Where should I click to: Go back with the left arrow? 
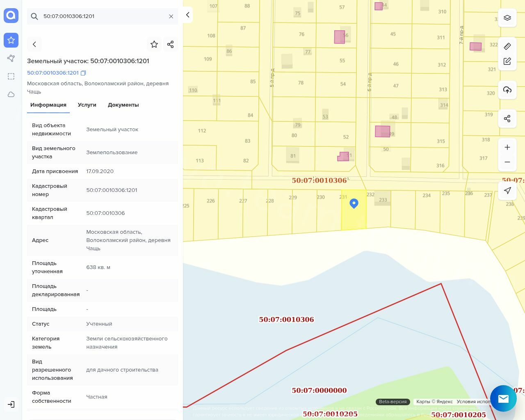click(34, 44)
